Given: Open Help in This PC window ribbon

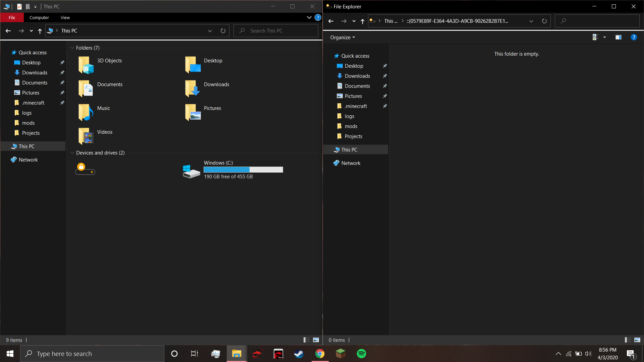Looking at the screenshot, I should click(x=318, y=17).
